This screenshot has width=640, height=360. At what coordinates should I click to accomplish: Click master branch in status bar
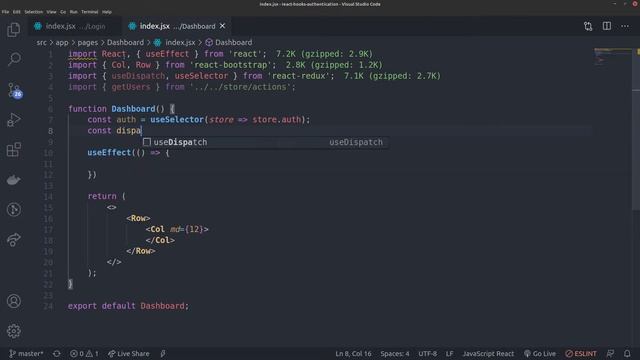click(26, 353)
